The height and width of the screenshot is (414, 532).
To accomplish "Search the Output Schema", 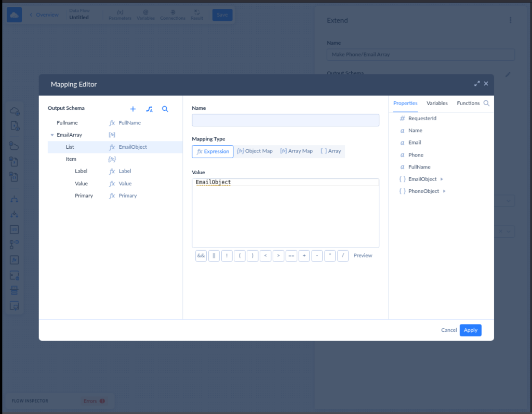I will point(165,109).
